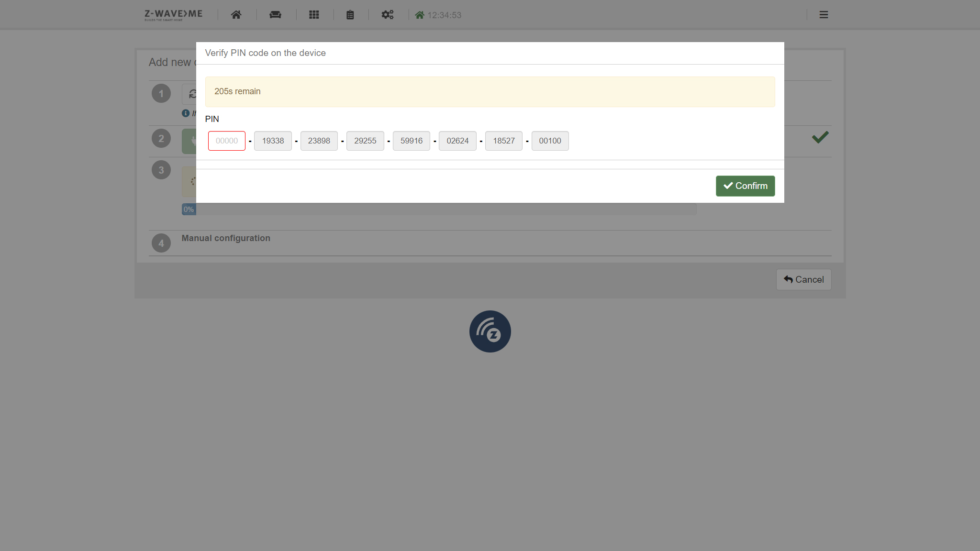Click the PIN segment 23898

pos(319,141)
